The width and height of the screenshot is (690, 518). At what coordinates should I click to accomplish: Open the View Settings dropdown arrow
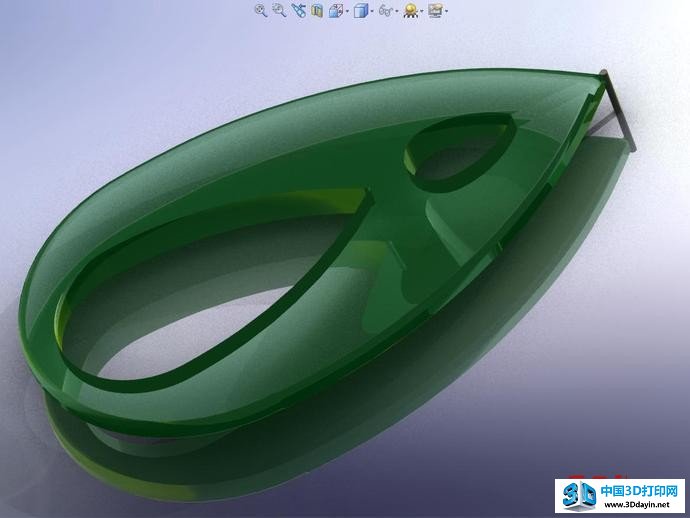click(x=446, y=11)
